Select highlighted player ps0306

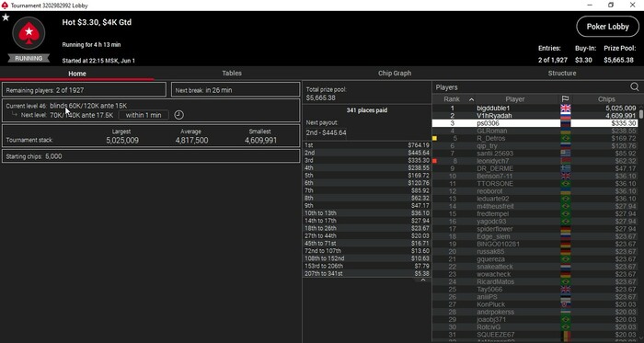click(x=535, y=123)
